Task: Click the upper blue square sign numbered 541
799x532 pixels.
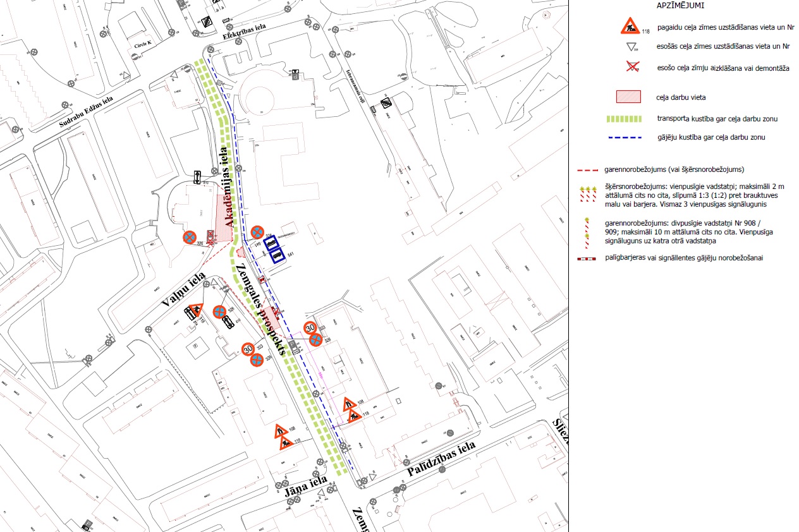Action: tap(271, 243)
